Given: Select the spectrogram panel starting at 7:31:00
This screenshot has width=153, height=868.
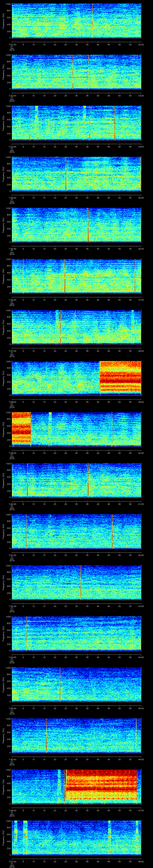Looking at the screenshot, I should pyautogui.click(x=77, y=21).
